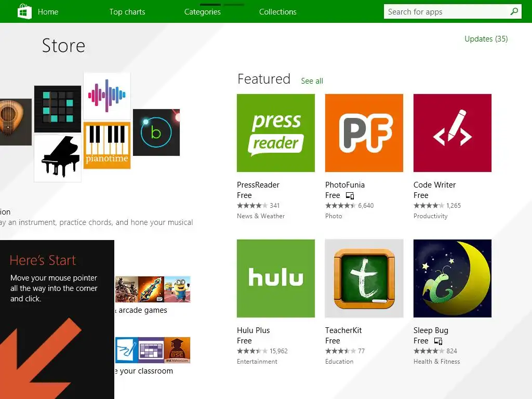This screenshot has width=532, height=399.
Task: Click the Entertainment category text
Action: [x=257, y=362]
